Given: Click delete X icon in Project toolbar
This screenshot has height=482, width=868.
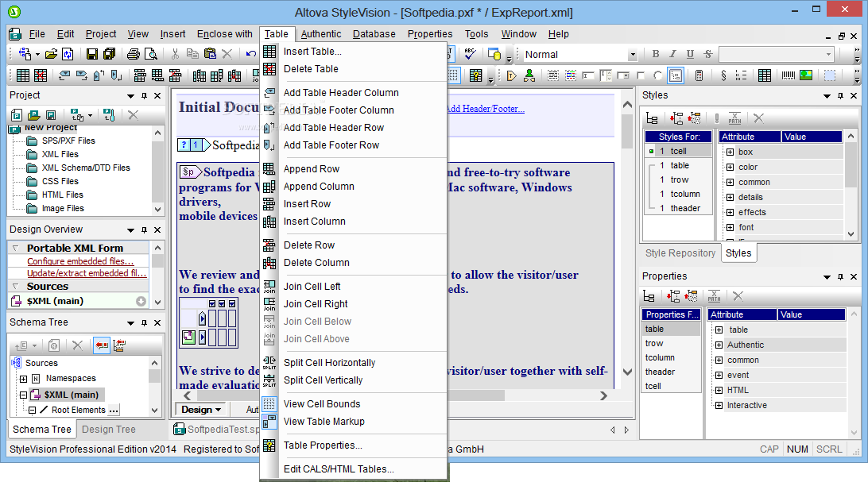Looking at the screenshot, I should [133, 115].
